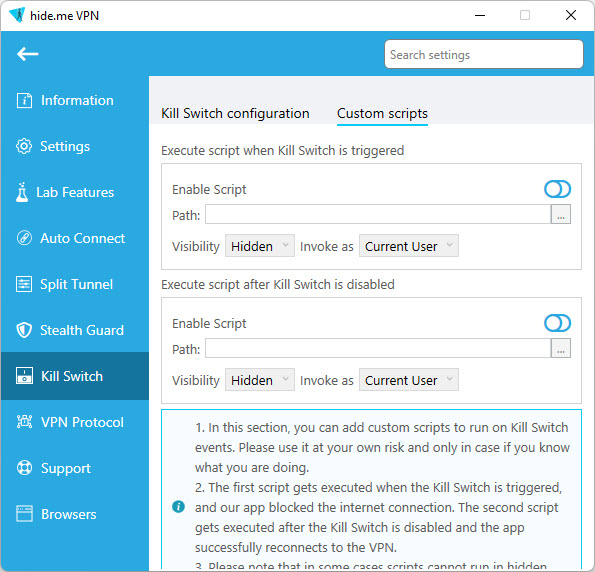Open Stealth Guard page
The width and height of the screenshot is (595, 572).
pyautogui.click(x=75, y=330)
